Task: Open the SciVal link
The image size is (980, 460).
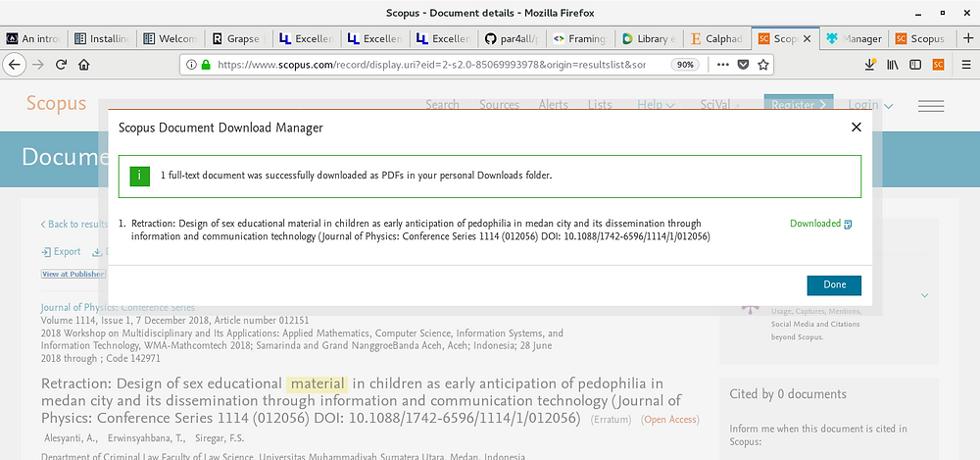Action: click(x=719, y=105)
